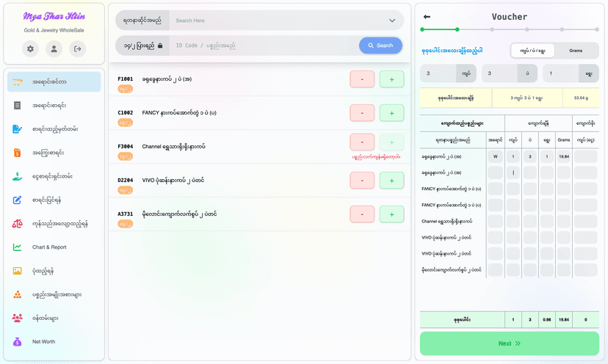The width and height of the screenshot is (608, 364).
Task: Open the red balance scale sidebar icon
Action: 17,224
